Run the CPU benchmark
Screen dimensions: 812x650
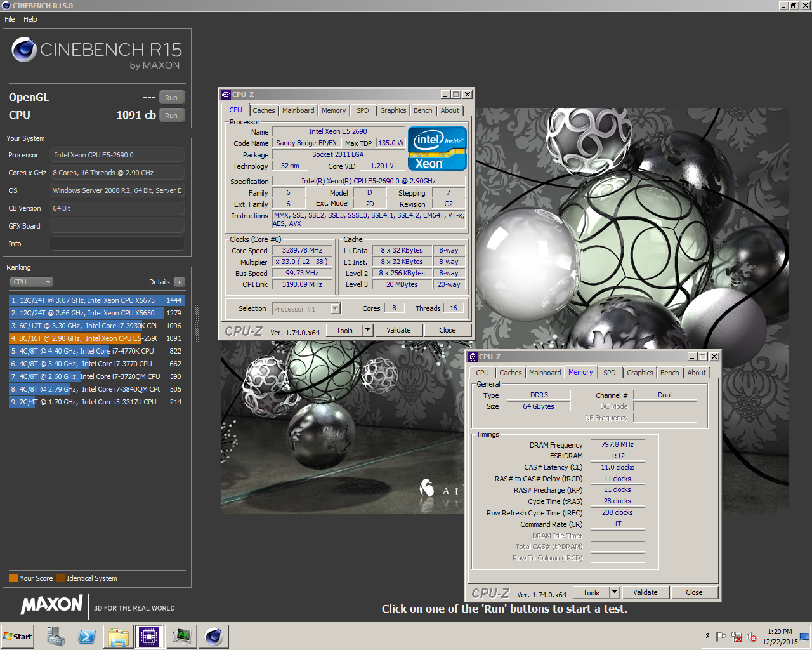coord(171,116)
